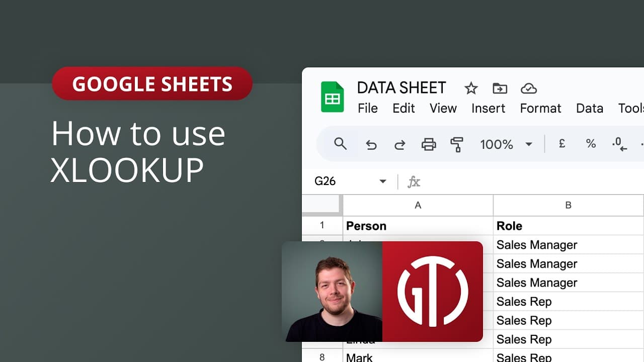Open the Format menu

(x=540, y=108)
